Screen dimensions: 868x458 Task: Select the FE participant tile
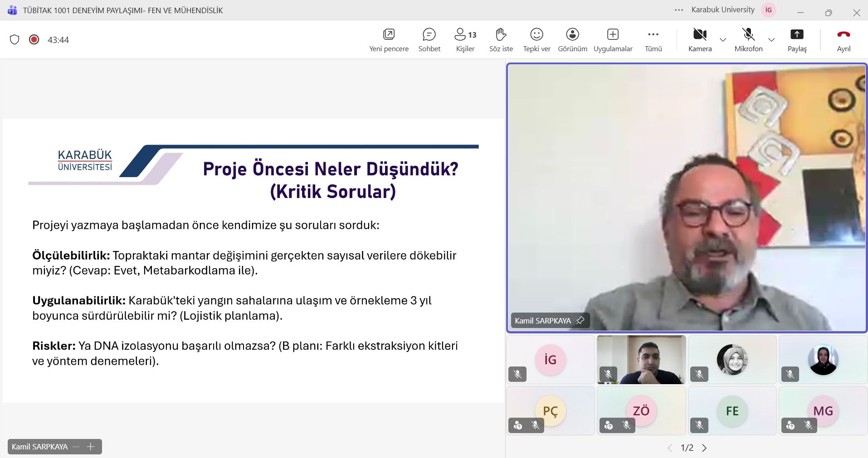pyautogui.click(x=732, y=411)
